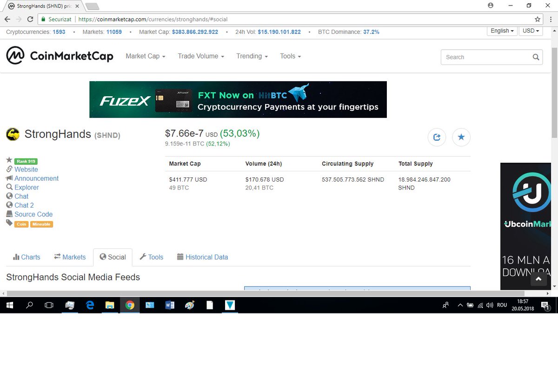Click the 24h Vol value

[279, 32]
